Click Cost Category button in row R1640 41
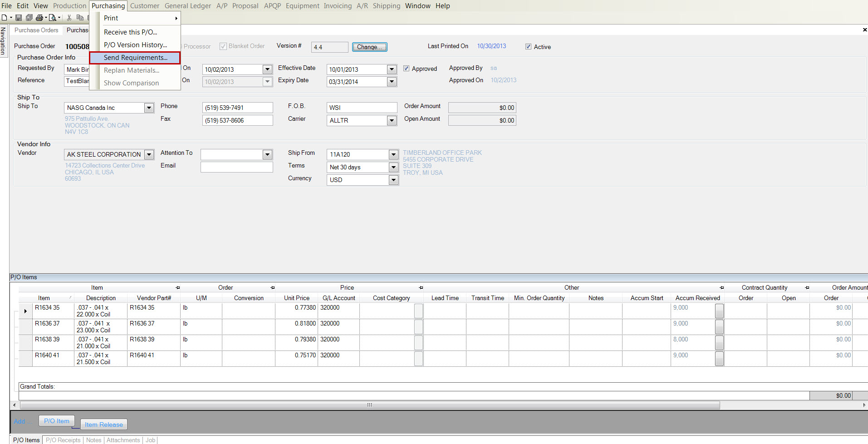This screenshot has width=868, height=444. tap(419, 359)
